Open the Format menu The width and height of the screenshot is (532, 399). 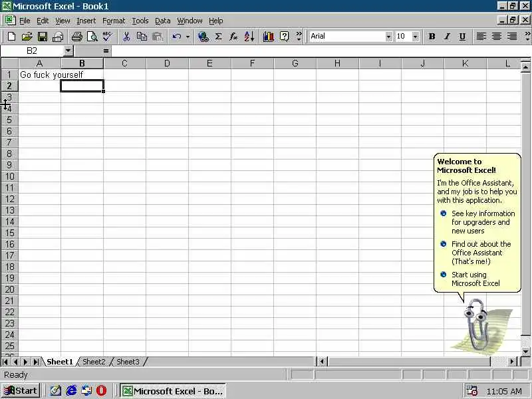point(114,21)
